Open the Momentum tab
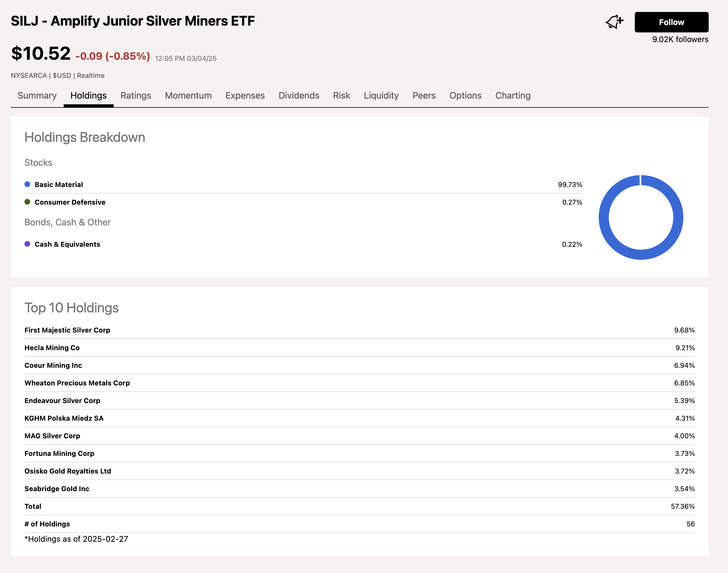 tap(188, 95)
